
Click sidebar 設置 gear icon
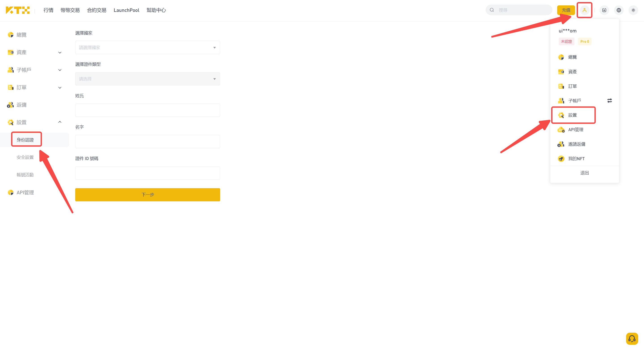click(x=11, y=122)
